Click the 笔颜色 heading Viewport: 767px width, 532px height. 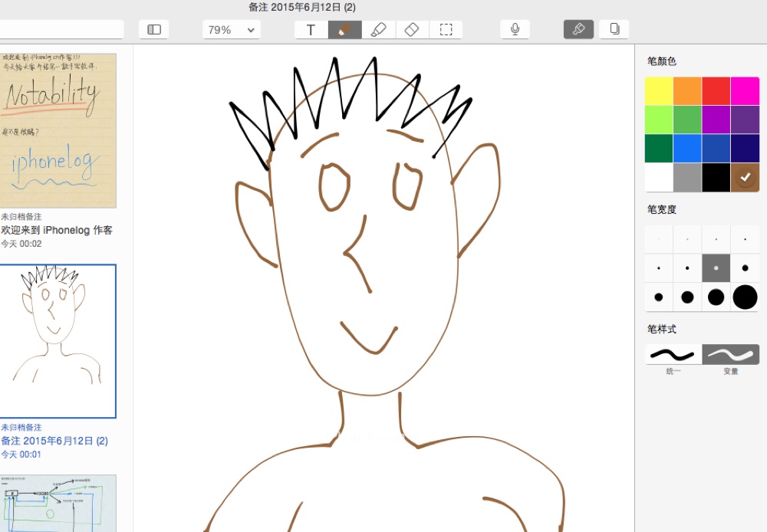(661, 61)
